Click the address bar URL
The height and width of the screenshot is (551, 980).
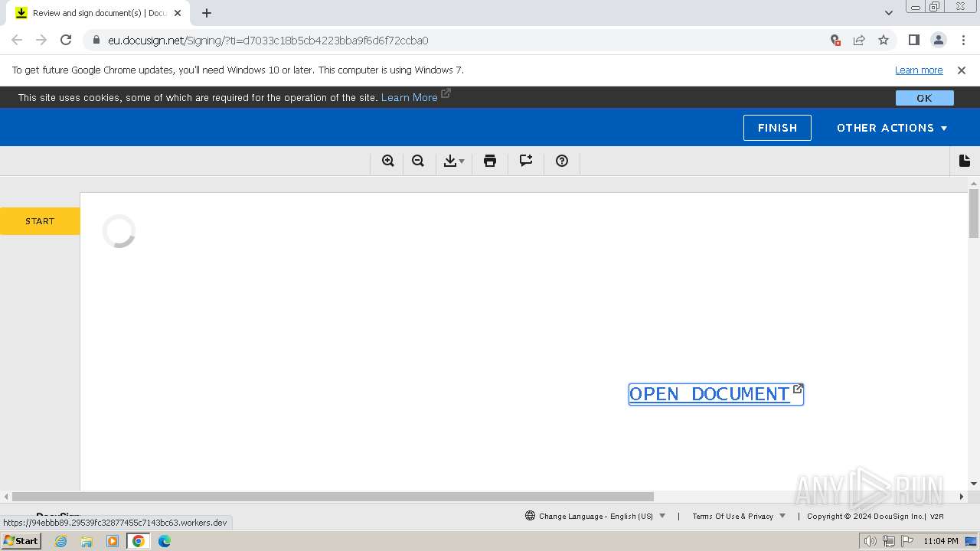point(268,41)
